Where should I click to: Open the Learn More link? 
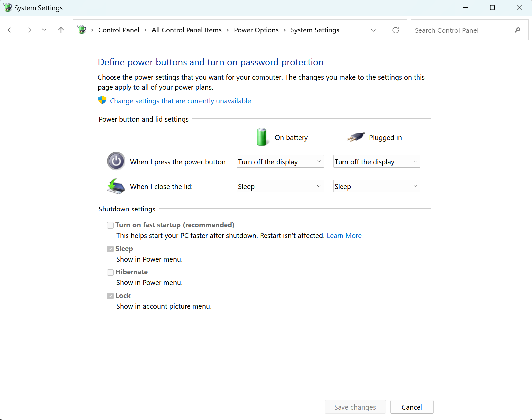344,236
